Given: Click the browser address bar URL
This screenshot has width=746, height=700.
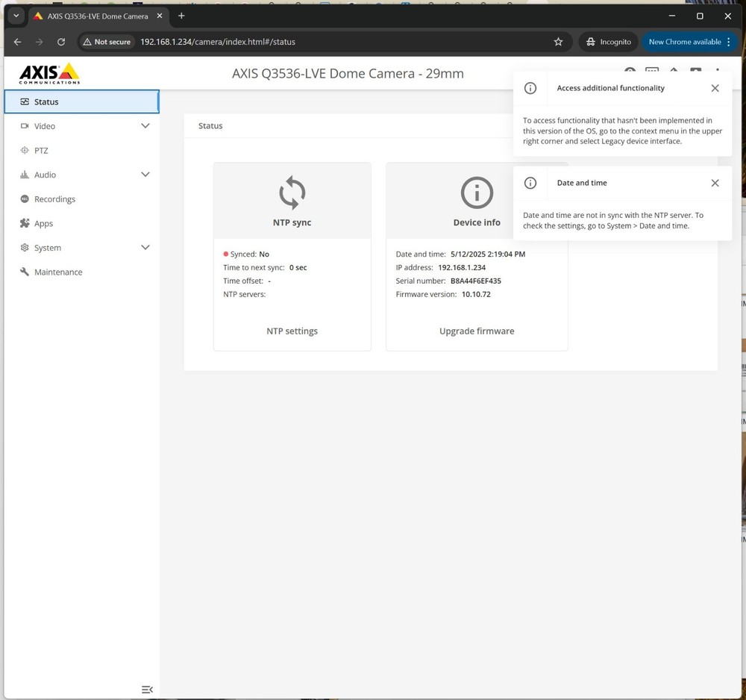Looking at the screenshot, I should (218, 42).
